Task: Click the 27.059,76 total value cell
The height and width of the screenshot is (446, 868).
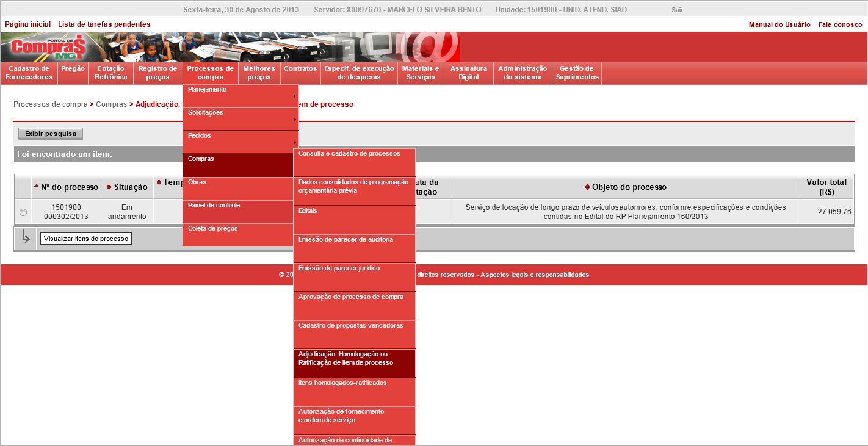Action: tap(826, 212)
